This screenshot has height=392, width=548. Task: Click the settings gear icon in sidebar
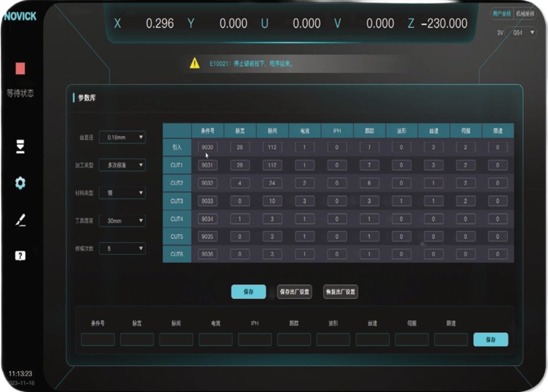pos(20,184)
